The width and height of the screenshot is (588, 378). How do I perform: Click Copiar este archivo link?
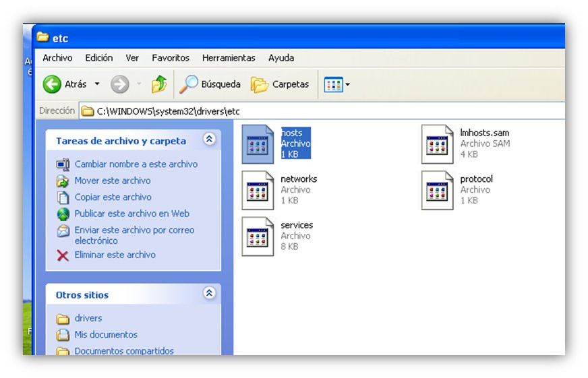tap(113, 197)
